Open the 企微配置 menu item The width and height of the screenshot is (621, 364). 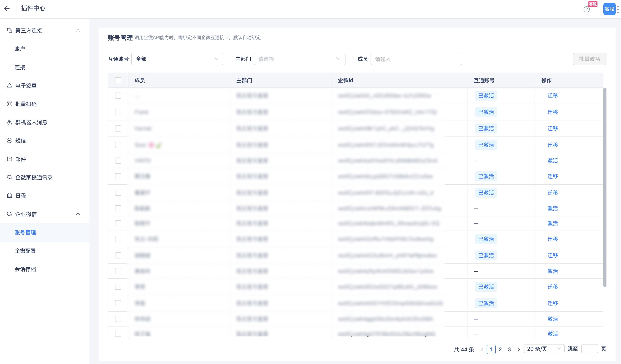coord(25,251)
